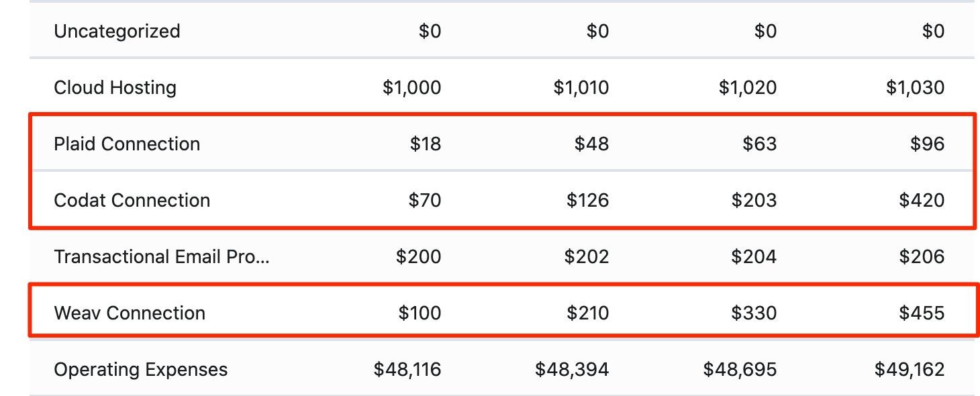Select the $126 Codat Connection cell
Screen dimensions: 980x396
[x=587, y=201]
